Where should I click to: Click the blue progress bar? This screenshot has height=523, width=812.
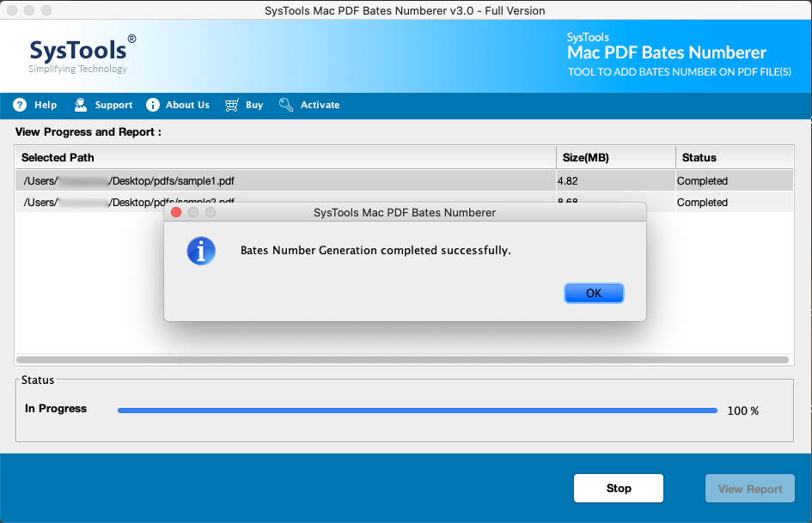[418, 410]
